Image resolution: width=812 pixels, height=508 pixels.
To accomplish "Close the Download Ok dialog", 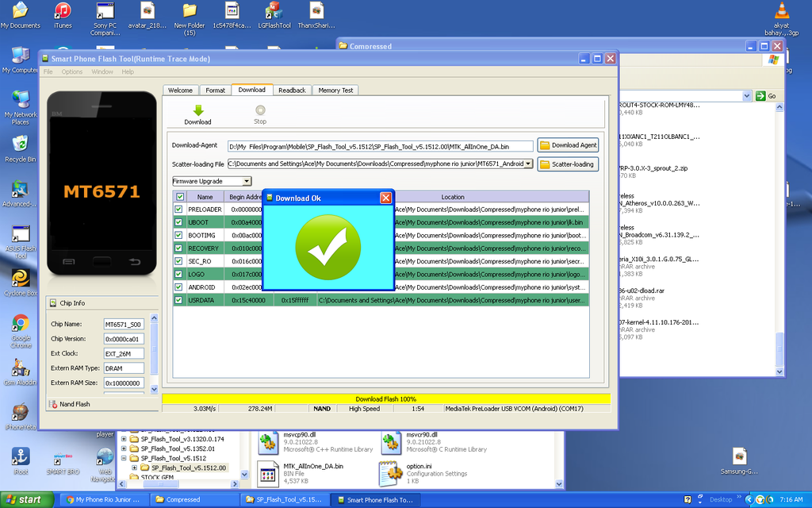I will 385,198.
